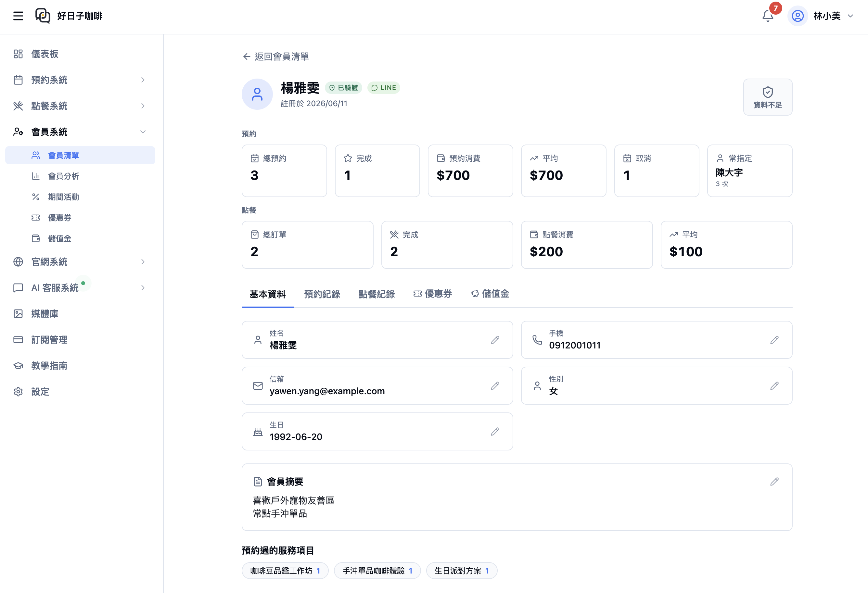
Task: Click the phone icon in 手機 field
Action: (x=537, y=340)
